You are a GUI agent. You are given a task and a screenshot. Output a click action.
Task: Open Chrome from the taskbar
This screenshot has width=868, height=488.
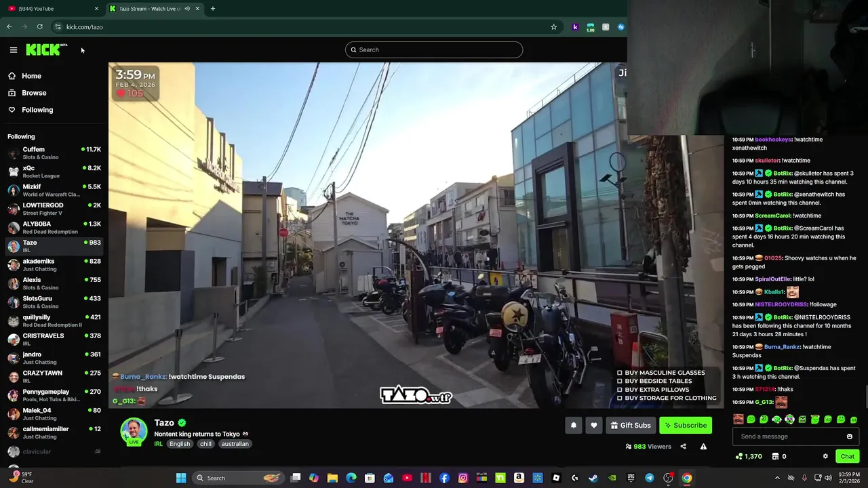click(x=687, y=478)
